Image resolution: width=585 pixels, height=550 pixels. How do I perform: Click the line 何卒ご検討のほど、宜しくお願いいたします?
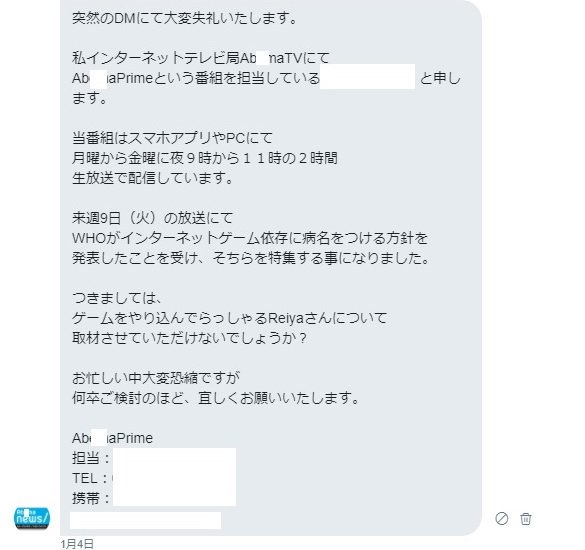(x=216, y=398)
